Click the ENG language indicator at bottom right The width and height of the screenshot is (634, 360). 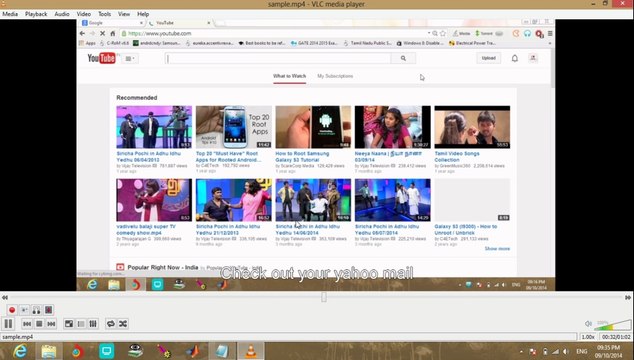pos(582,352)
